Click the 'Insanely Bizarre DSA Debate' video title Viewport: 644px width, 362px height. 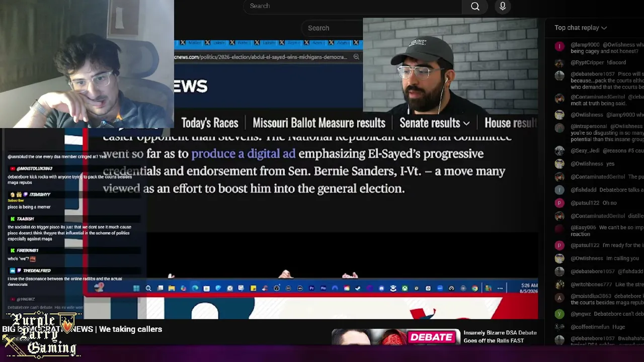pyautogui.click(x=500, y=337)
